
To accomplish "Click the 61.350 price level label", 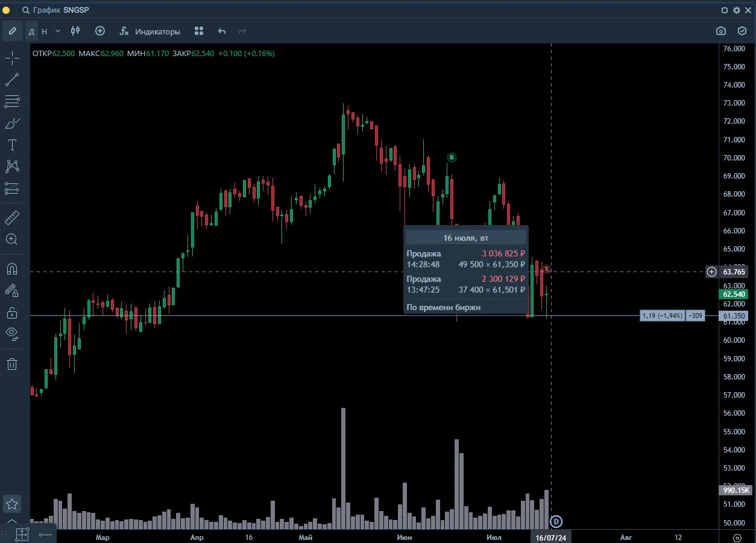I will pos(734,316).
